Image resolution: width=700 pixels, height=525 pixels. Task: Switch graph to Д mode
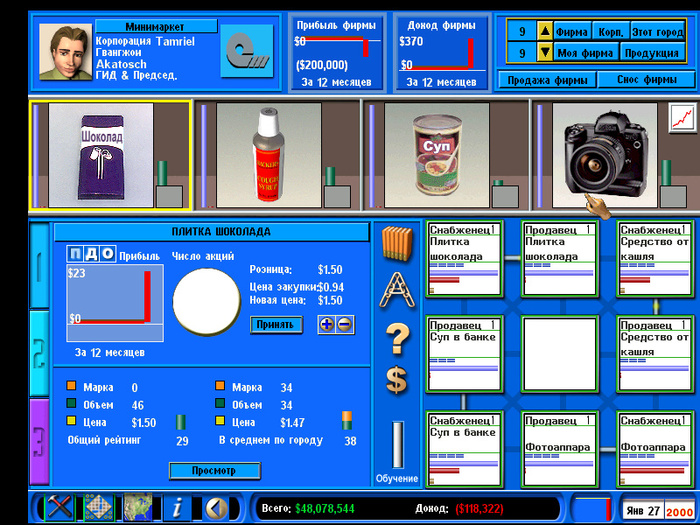coord(92,254)
